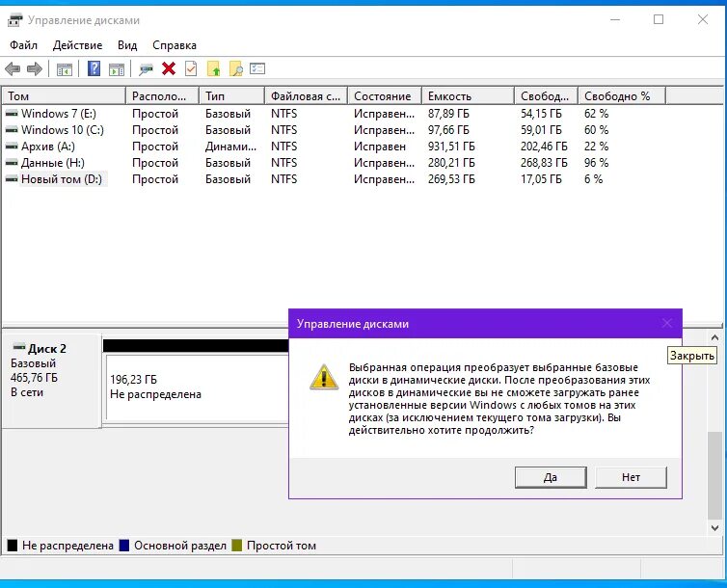Open the Справка menu
Viewport: 727px width, 588px height.
click(x=175, y=45)
